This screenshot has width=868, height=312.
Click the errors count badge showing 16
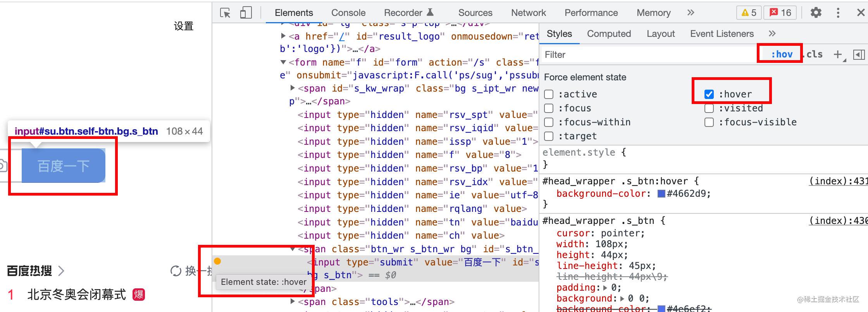tap(780, 13)
